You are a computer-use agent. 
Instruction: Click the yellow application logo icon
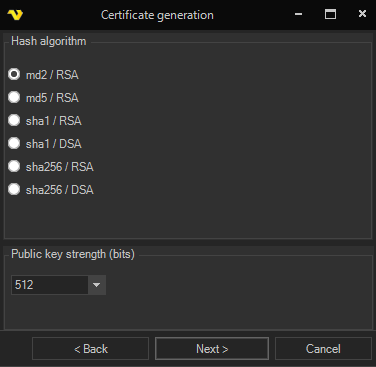pos(15,15)
